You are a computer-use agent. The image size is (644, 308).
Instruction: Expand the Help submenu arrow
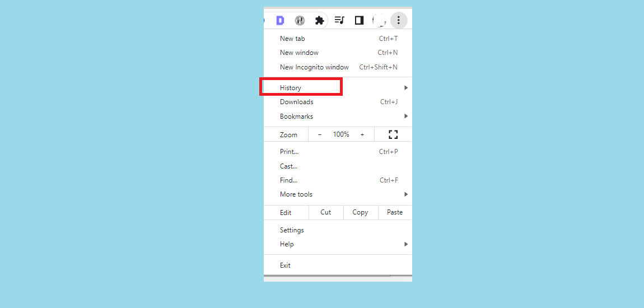click(x=406, y=244)
